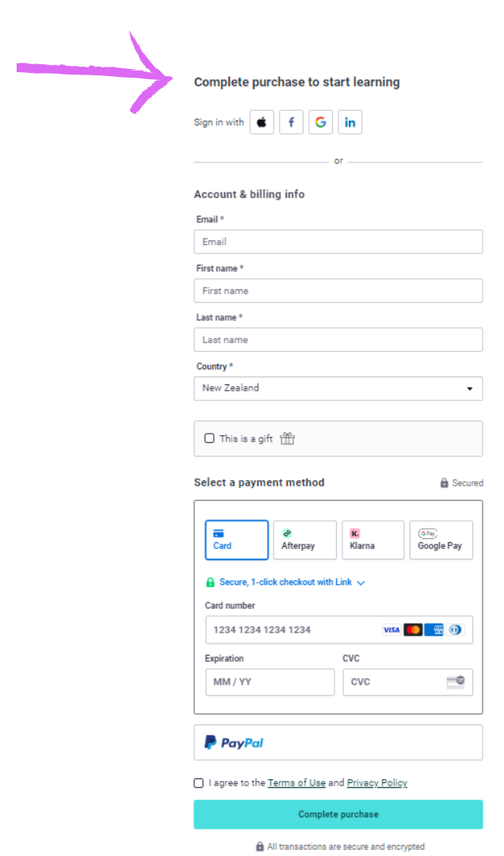The image size is (504, 856).
Task: Sign in with Apple icon
Action: coord(262,122)
